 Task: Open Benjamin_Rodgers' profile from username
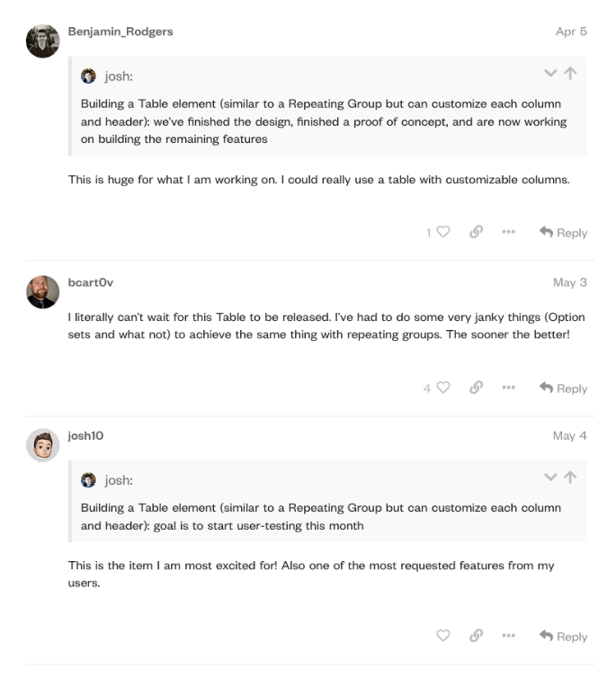coord(121,31)
